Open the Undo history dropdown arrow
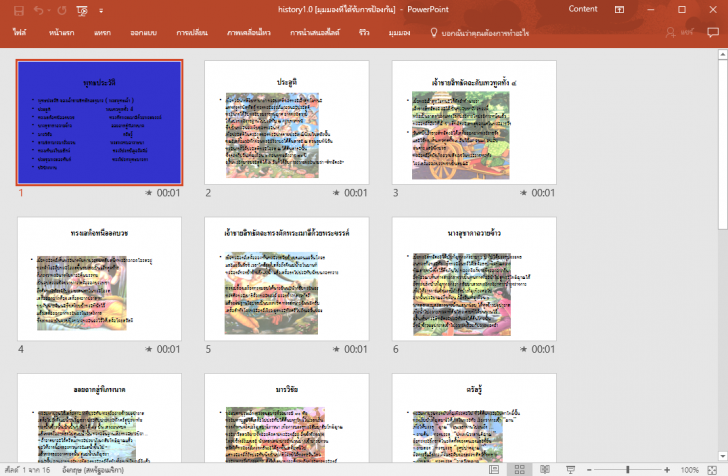This screenshot has width=728, height=476. tap(49, 11)
